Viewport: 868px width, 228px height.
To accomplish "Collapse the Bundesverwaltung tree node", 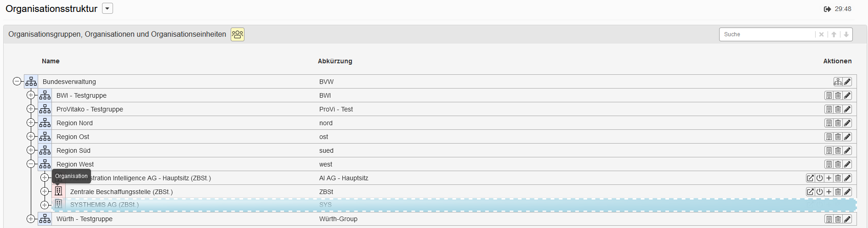I will pos(17,81).
